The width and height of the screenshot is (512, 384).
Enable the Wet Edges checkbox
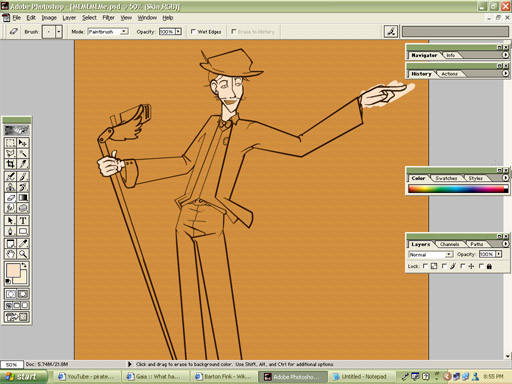click(x=193, y=31)
